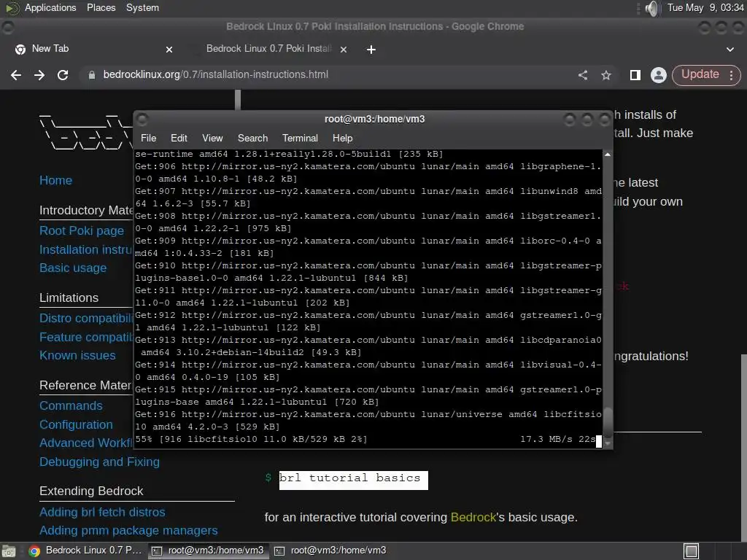This screenshot has height=560, width=747.
Task: Share this page via the share icon
Action: point(583,75)
